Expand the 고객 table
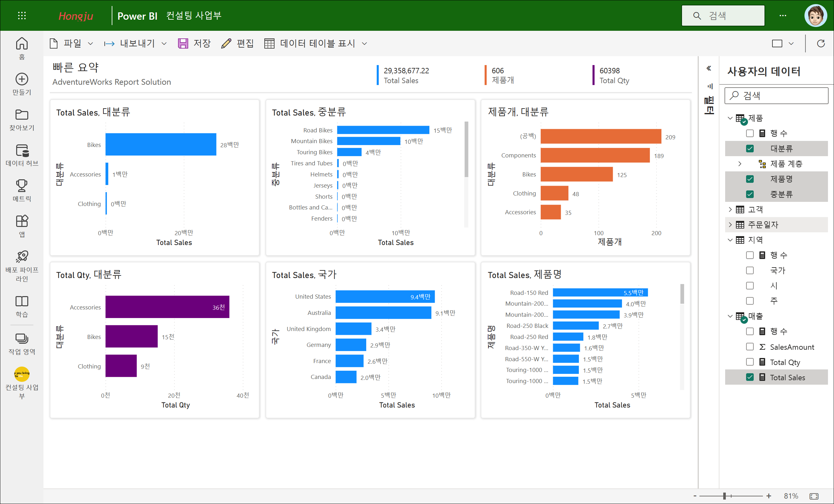The image size is (834, 504). click(x=730, y=209)
